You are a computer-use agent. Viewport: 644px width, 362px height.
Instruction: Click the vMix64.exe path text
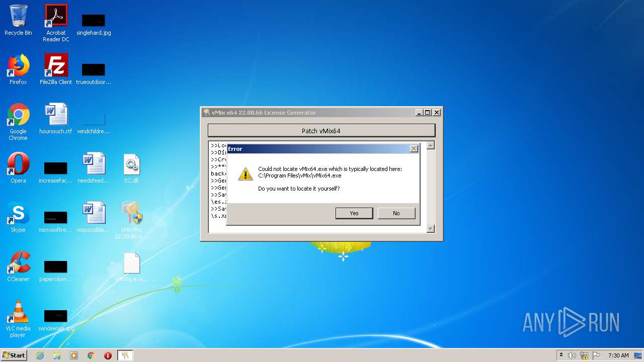(300, 175)
